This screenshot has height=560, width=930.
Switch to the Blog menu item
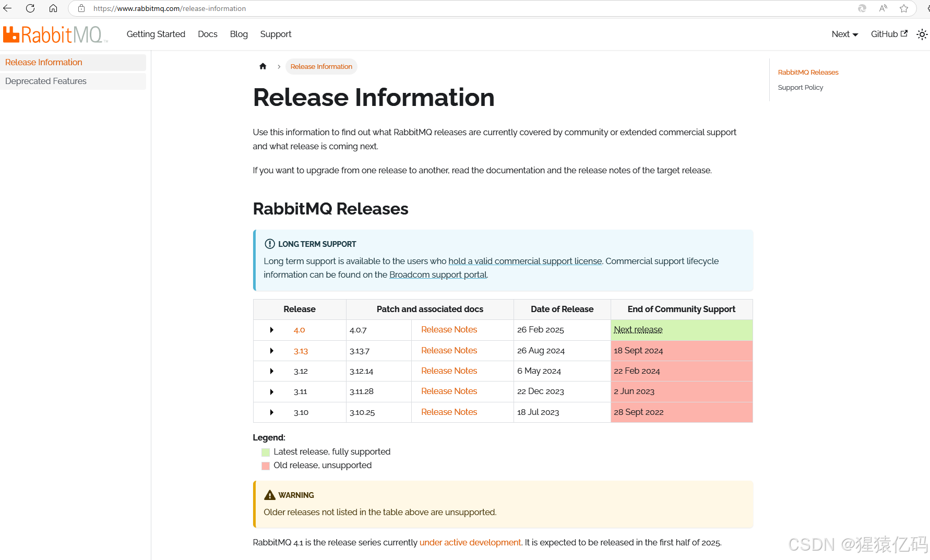pyautogui.click(x=239, y=34)
